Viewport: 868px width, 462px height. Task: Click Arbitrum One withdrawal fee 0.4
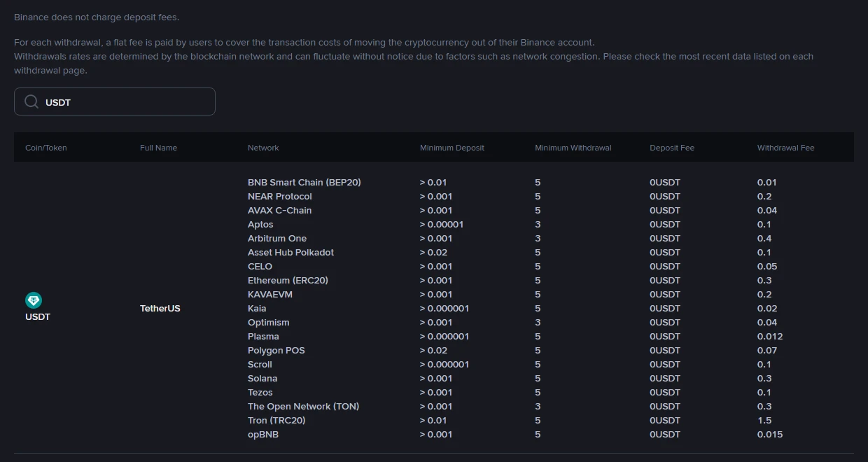point(764,239)
